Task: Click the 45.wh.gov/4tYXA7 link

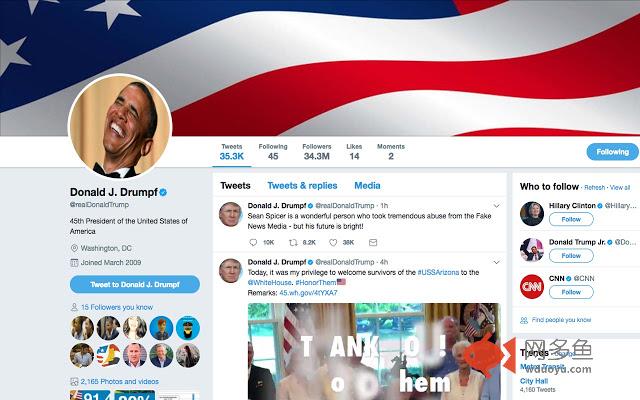Action: click(308, 293)
